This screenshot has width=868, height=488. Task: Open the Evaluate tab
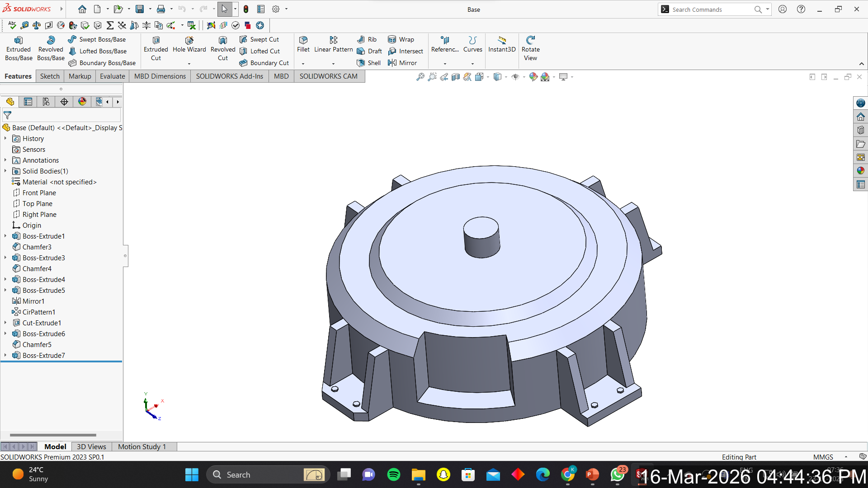[112, 76]
